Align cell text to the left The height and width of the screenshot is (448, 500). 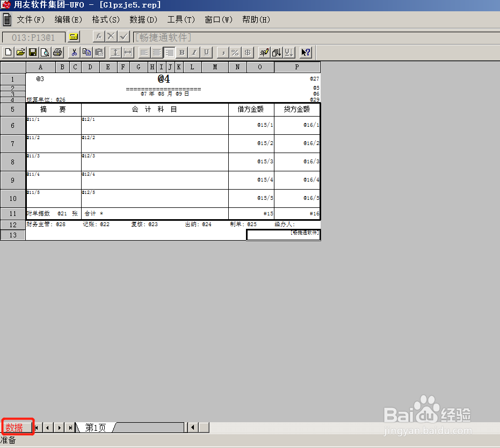144,52
